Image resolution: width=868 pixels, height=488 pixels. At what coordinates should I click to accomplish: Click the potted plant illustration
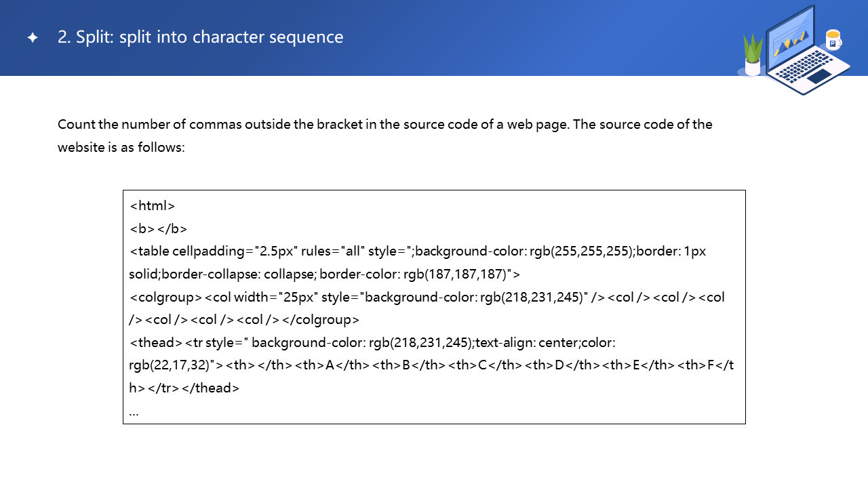(x=753, y=56)
